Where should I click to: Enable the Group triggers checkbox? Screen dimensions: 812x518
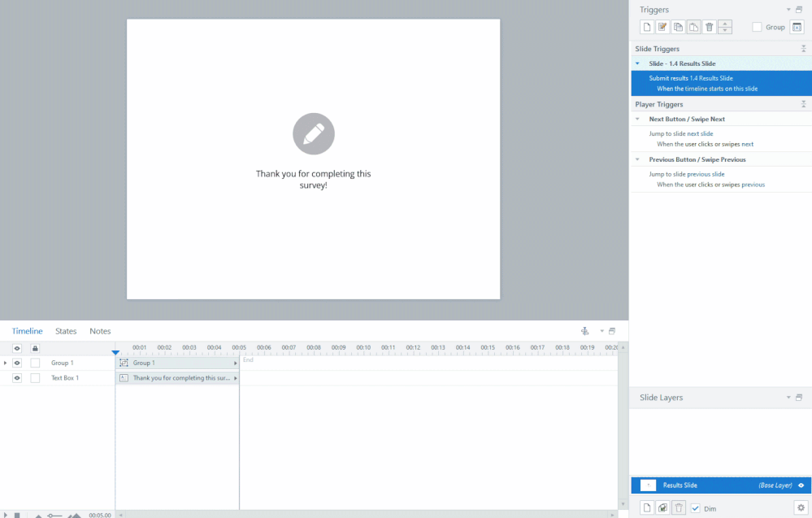757,27
